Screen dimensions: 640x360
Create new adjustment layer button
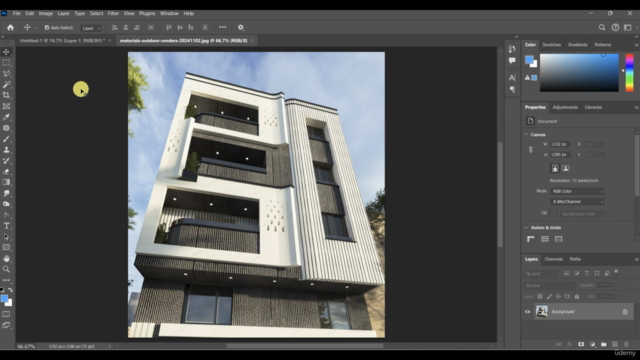(592, 344)
